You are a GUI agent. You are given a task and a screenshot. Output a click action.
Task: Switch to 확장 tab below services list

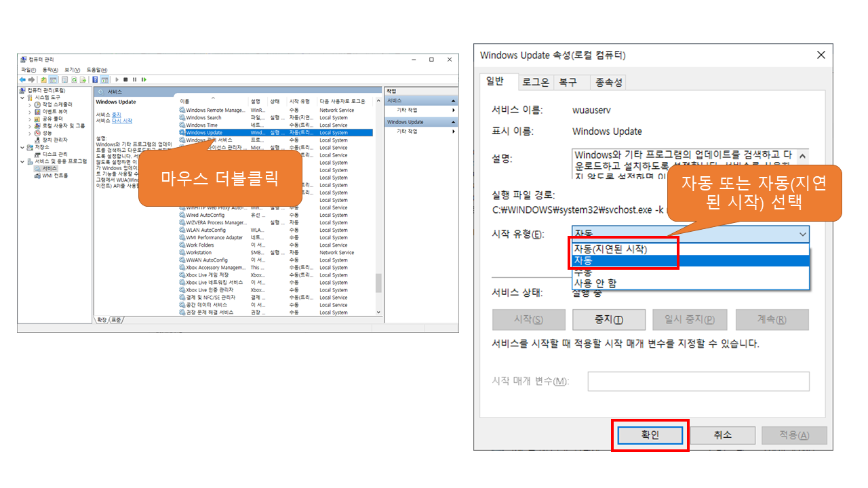click(x=102, y=320)
